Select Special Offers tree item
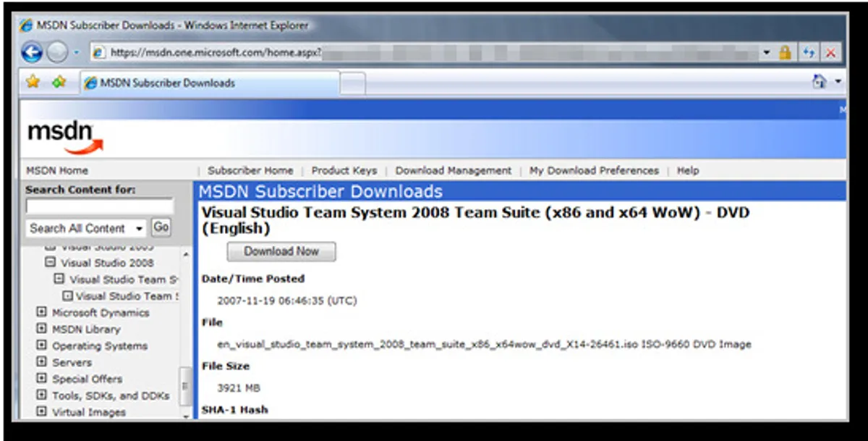This screenshot has height=441, width=868. coord(88,379)
